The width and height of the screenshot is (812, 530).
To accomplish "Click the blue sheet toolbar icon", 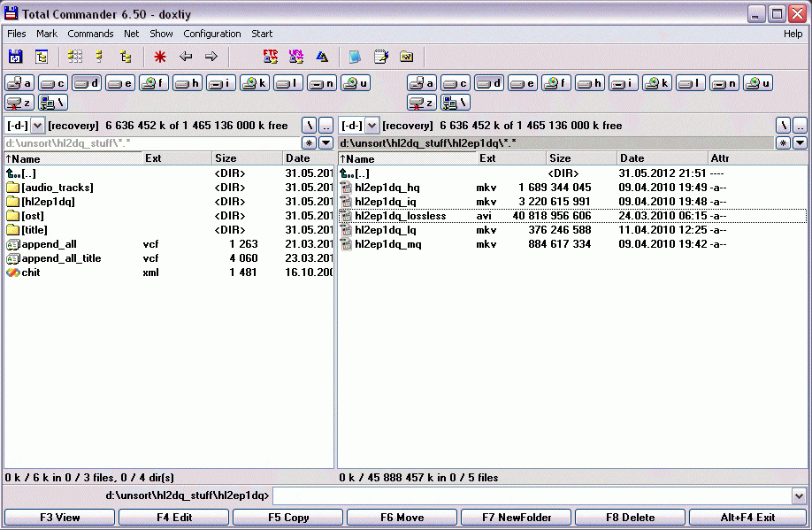I will click(x=355, y=57).
